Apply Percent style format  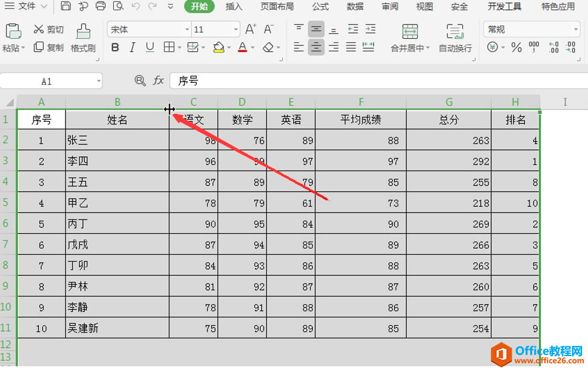coord(517,47)
